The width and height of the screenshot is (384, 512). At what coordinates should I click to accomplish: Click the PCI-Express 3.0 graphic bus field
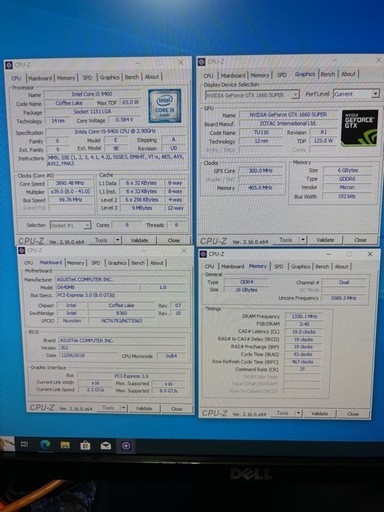point(132,376)
